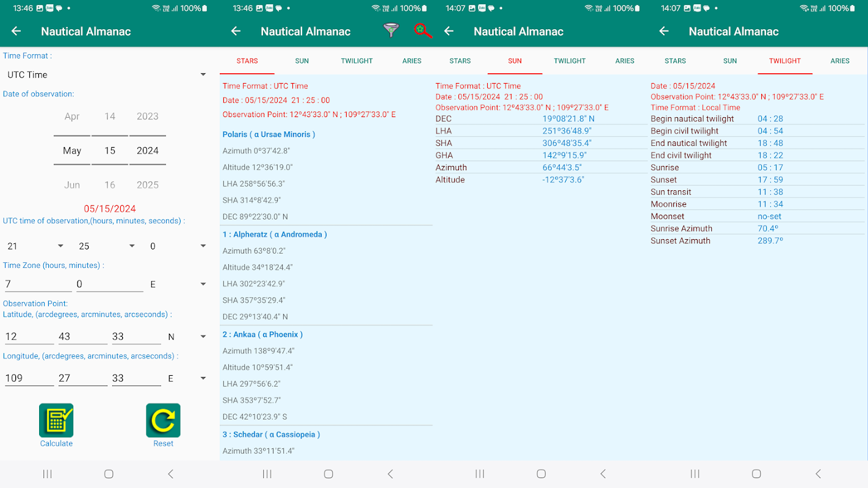Tap the Moonset value no-set

click(770, 217)
